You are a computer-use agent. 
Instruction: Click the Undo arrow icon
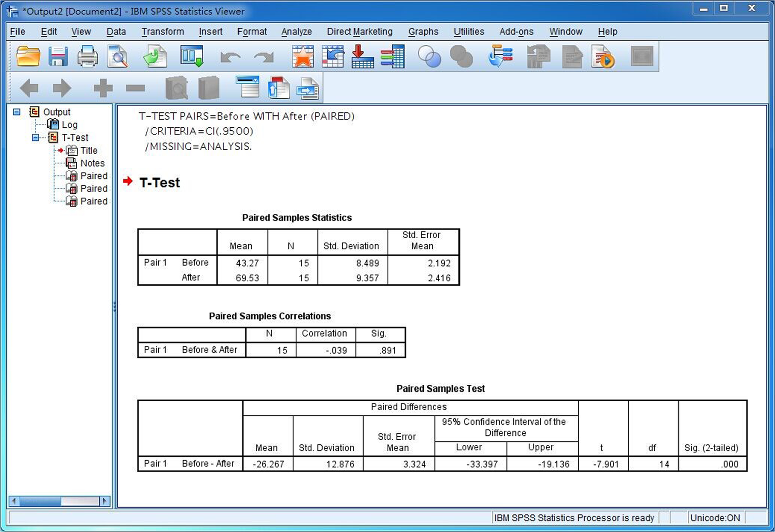(230, 57)
